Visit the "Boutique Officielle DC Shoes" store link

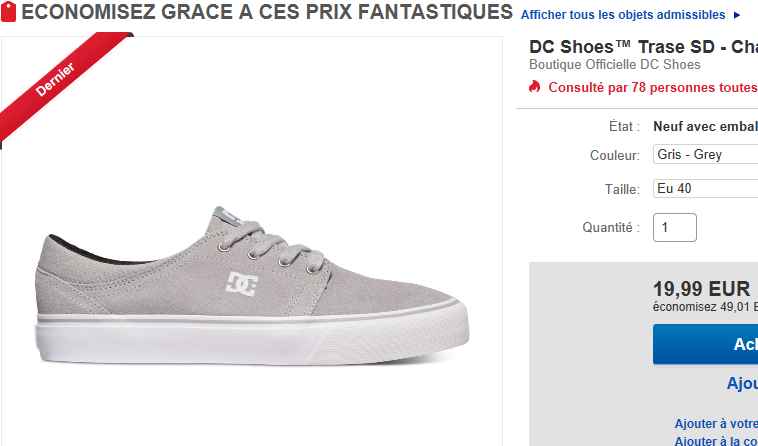[x=614, y=65]
